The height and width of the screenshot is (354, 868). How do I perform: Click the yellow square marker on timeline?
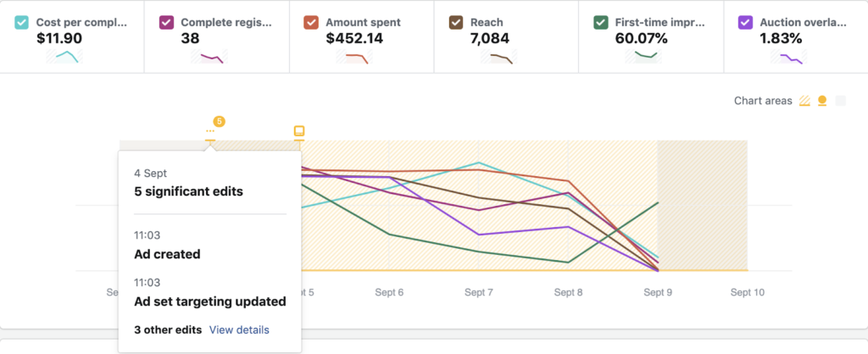pyautogui.click(x=298, y=131)
